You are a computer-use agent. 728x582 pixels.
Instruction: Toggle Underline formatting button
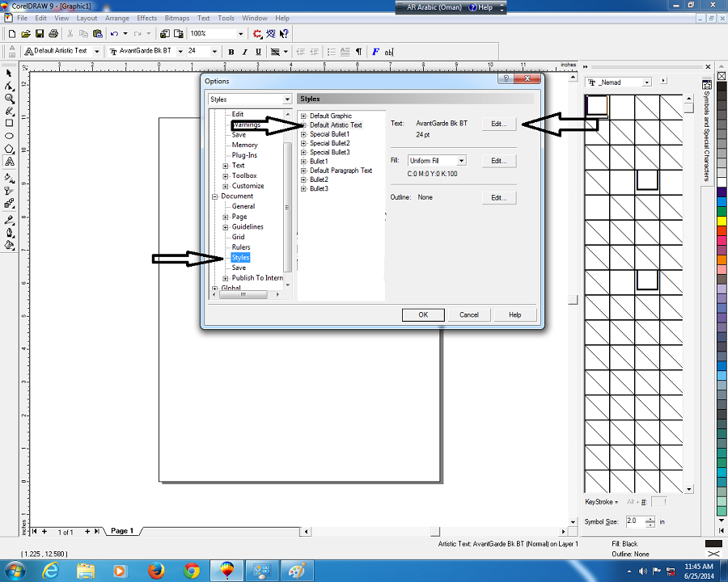258,52
